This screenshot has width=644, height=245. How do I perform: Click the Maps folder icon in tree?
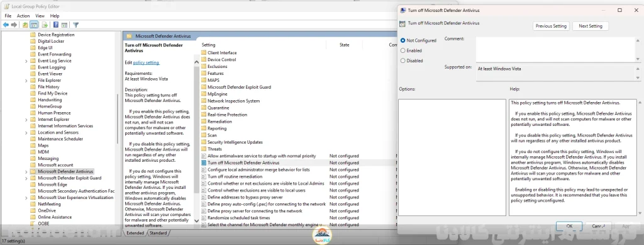[33, 145]
